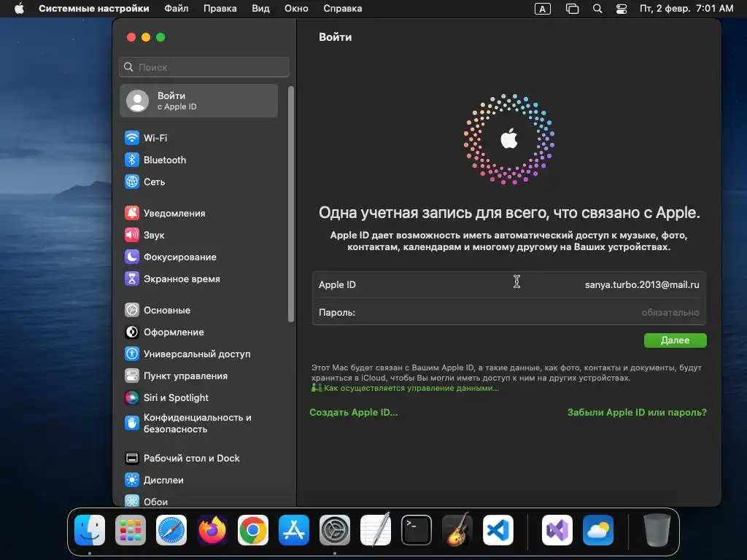
Task: Click the sidebar scrollbar
Action: [x=290, y=204]
